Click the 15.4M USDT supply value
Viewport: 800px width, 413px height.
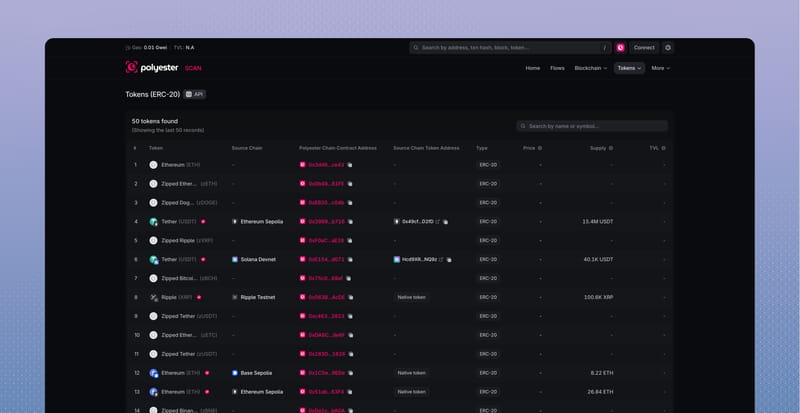(598, 222)
